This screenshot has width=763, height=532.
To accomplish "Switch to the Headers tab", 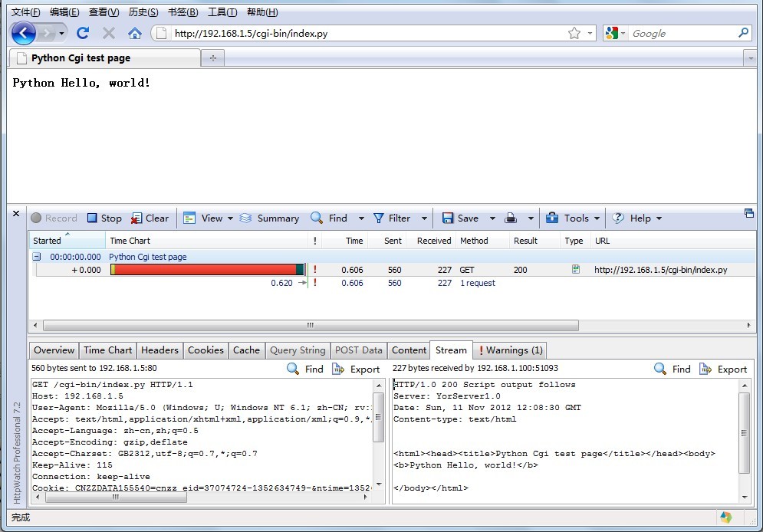I will 160,350.
